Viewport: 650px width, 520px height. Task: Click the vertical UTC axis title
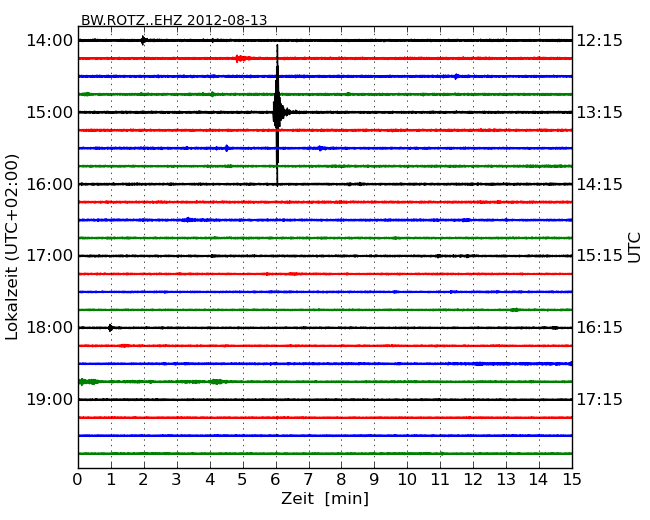635,248
